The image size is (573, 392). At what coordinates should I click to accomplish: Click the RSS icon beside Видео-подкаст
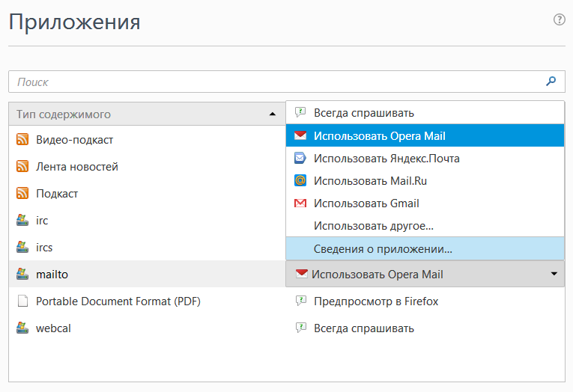(22, 139)
